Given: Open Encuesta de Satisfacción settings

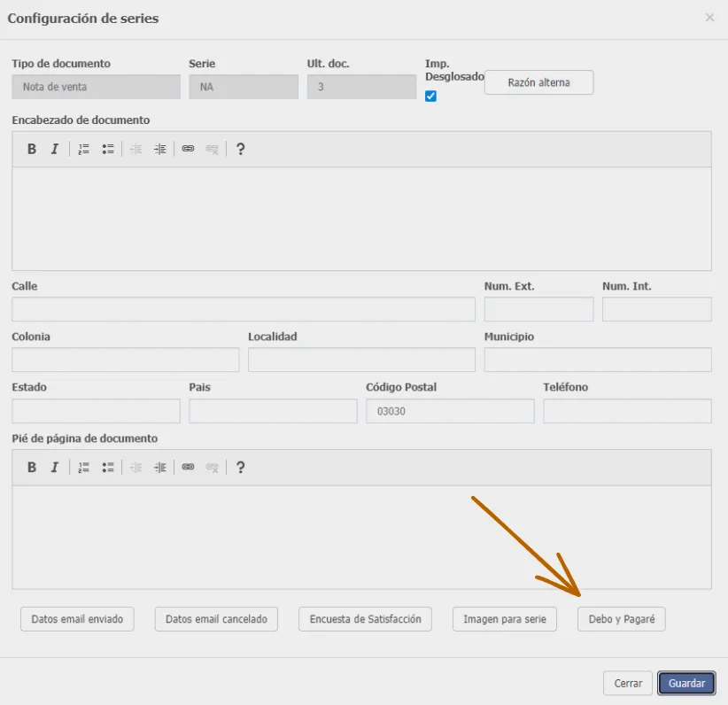Looking at the screenshot, I should pos(366,619).
